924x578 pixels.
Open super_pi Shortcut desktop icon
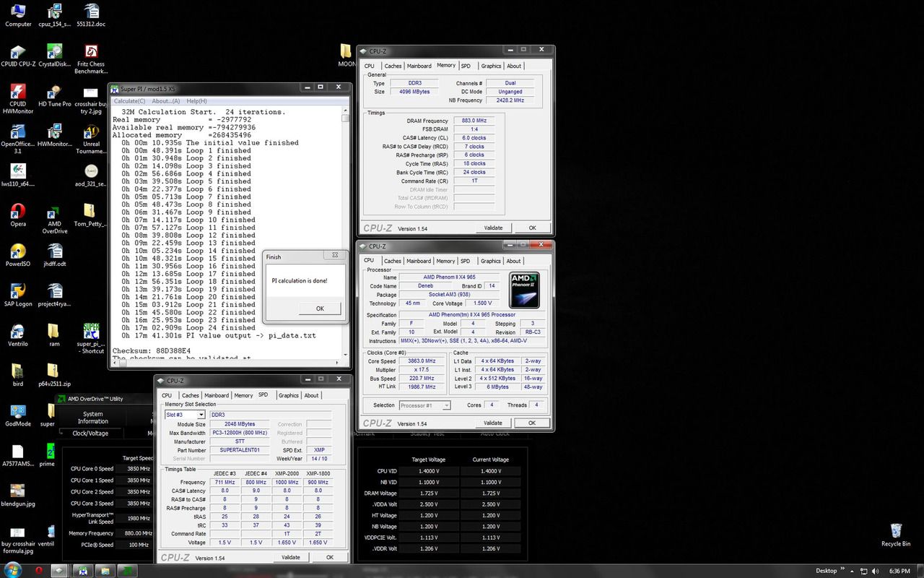pos(91,338)
